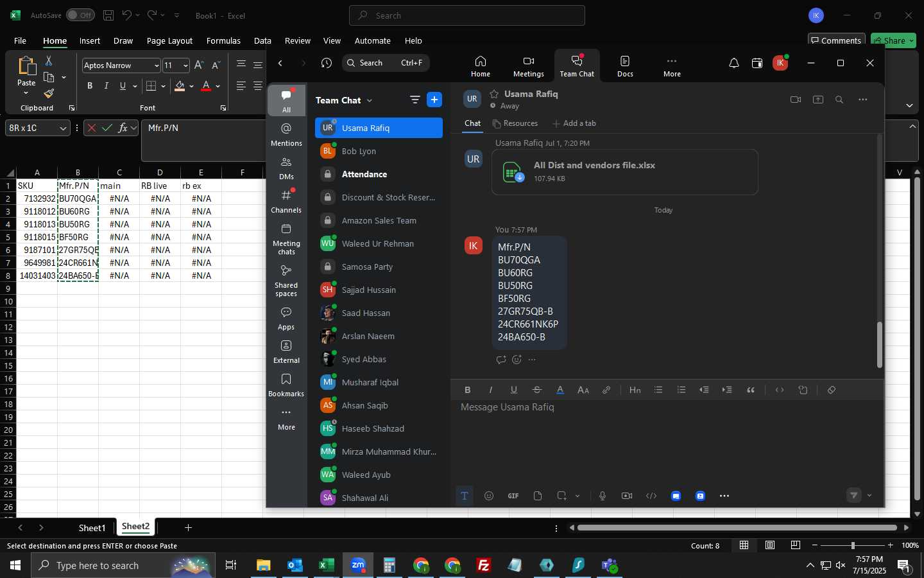Open Zoom notifications bell
The height and width of the screenshot is (578, 924).
click(734, 63)
